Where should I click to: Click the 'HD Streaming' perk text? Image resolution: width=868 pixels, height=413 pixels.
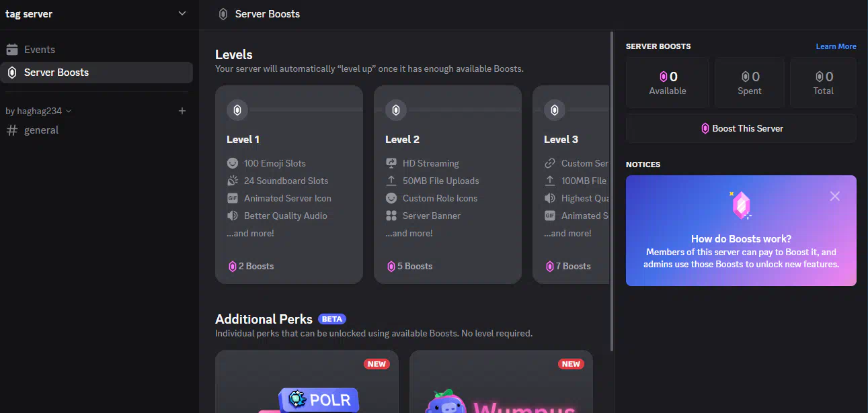(x=431, y=163)
